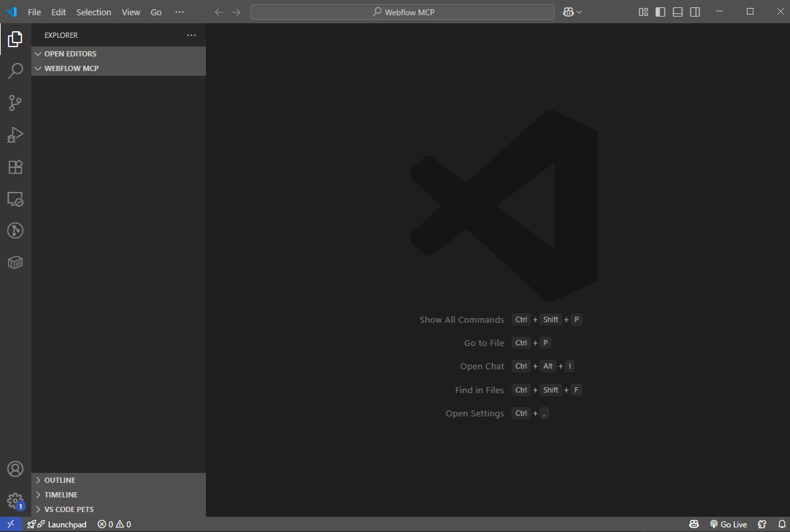Open the Containers view icon
This screenshot has width=790, height=532.
click(15, 262)
